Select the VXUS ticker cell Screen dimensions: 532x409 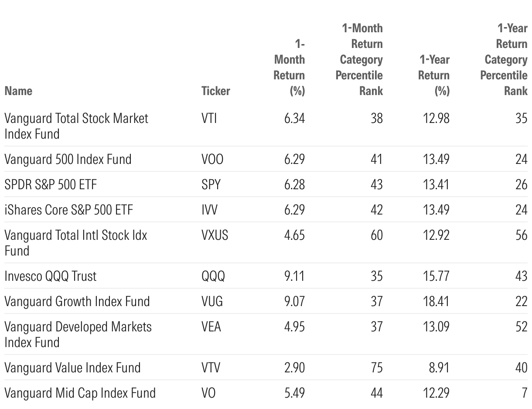pyautogui.click(x=214, y=235)
